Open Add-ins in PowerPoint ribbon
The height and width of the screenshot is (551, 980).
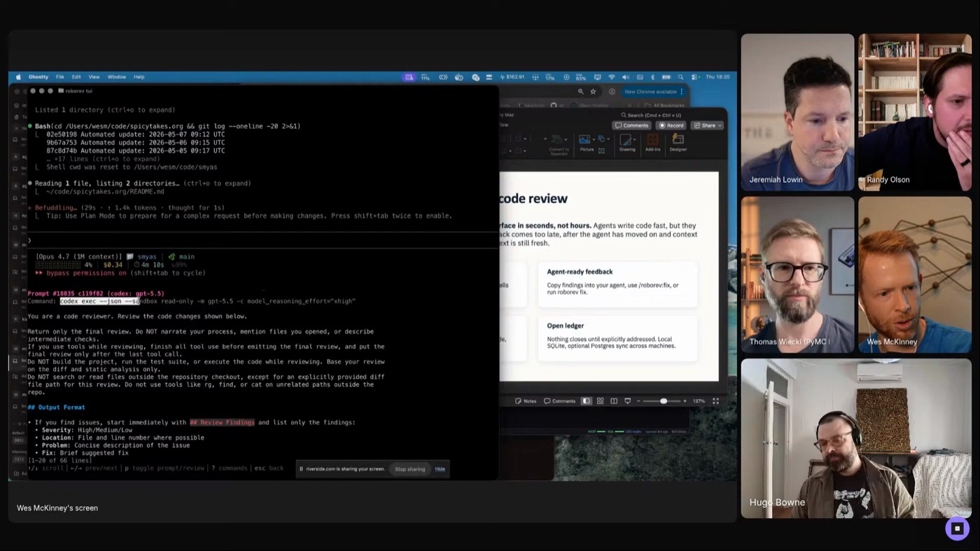click(652, 141)
